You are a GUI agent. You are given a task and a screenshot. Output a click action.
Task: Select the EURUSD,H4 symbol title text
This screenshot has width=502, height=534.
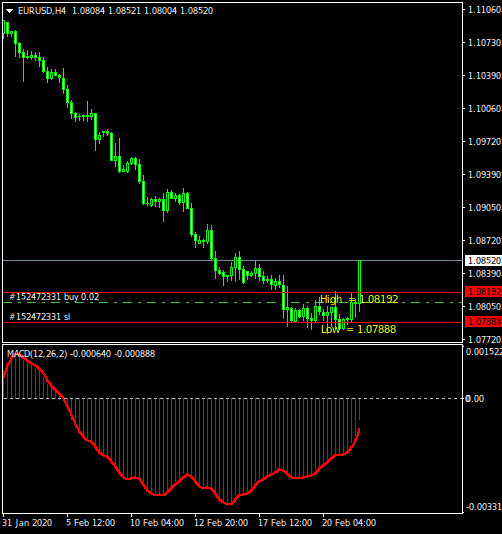coord(42,11)
